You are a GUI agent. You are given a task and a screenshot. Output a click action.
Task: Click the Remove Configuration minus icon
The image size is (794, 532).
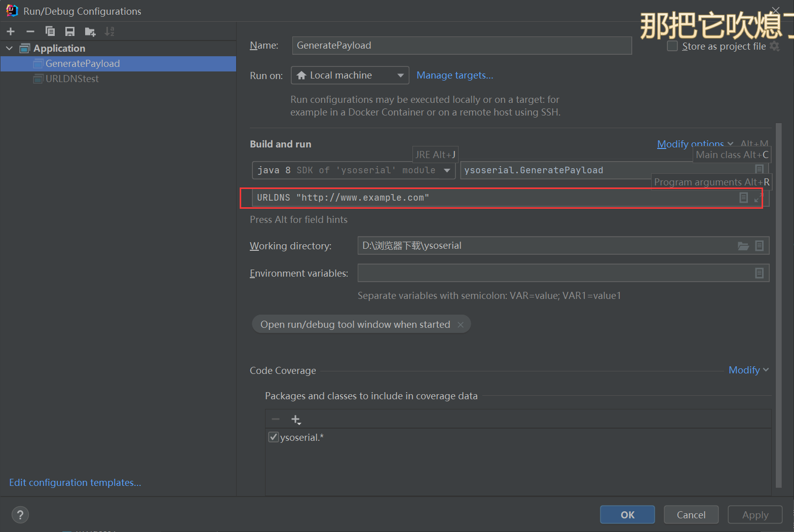30,31
